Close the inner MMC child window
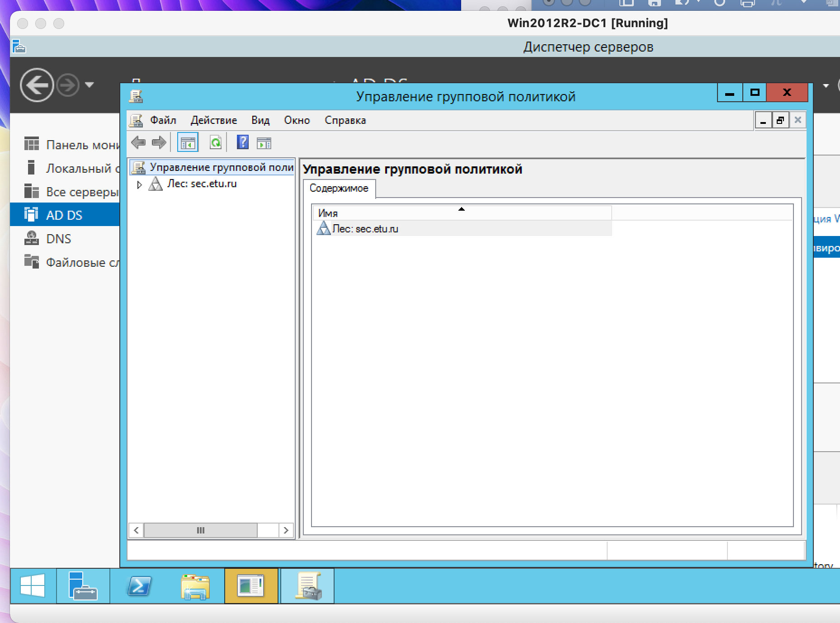The height and width of the screenshot is (623, 840). tap(798, 120)
